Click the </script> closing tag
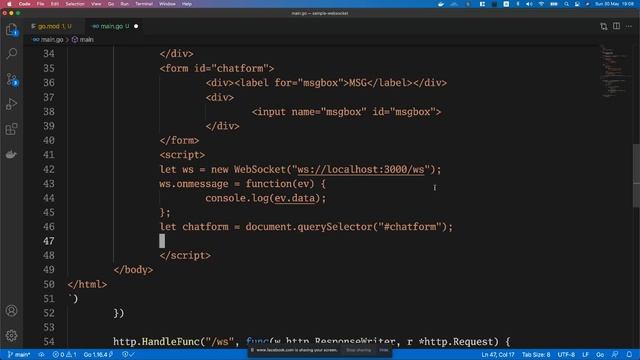 (x=185, y=256)
